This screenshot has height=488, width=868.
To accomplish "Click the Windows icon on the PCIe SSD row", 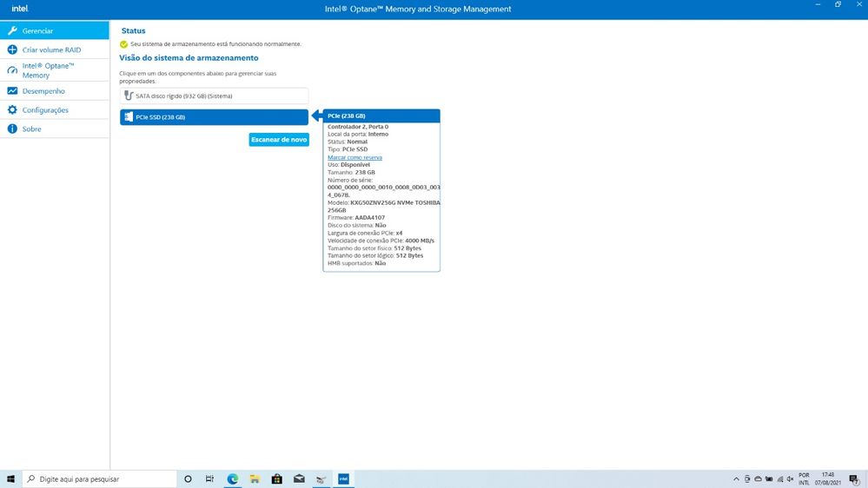I will [x=129, y=116].
